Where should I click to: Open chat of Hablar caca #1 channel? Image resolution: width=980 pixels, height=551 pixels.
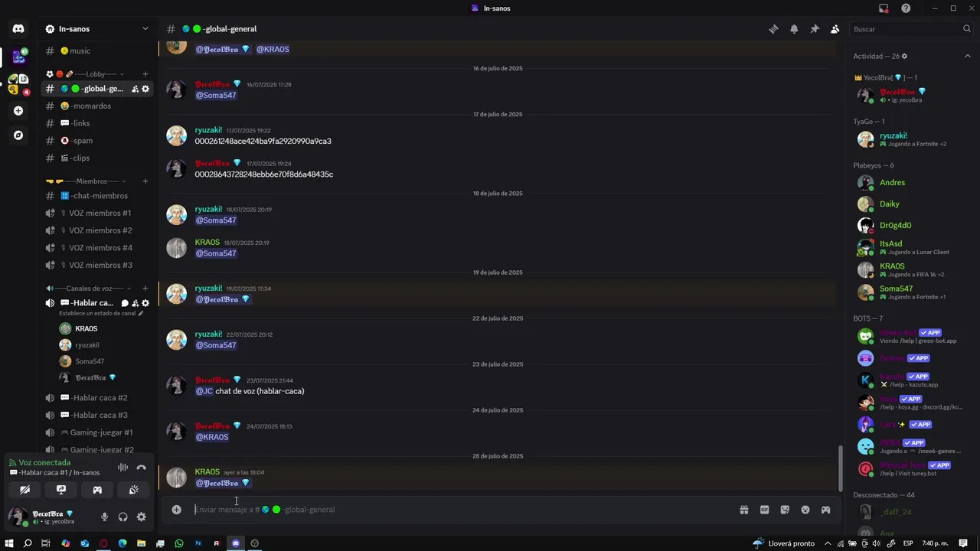(125, 303)
